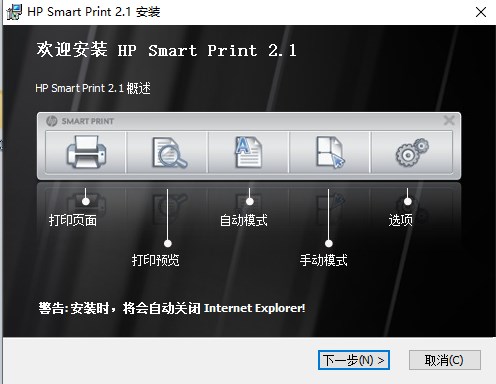Click the installer icon in title bar
This screenshot has height=384, width=496.
14,12
